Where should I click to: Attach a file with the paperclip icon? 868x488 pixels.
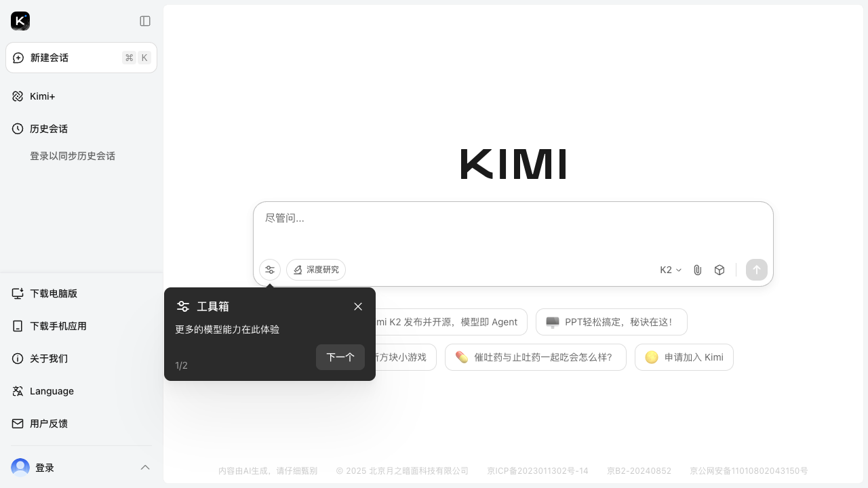[x=698, y=270]
